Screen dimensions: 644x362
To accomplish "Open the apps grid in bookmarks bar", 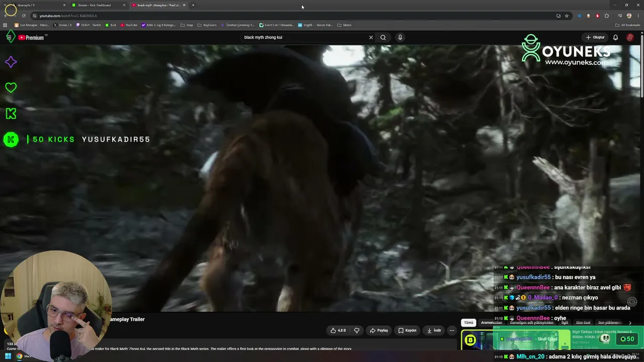I will 5,25.
